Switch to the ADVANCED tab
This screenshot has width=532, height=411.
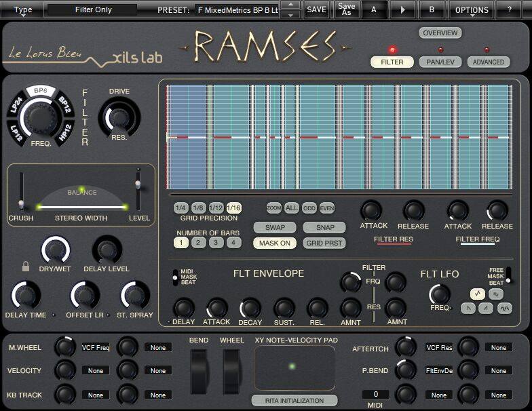[489, 62]
